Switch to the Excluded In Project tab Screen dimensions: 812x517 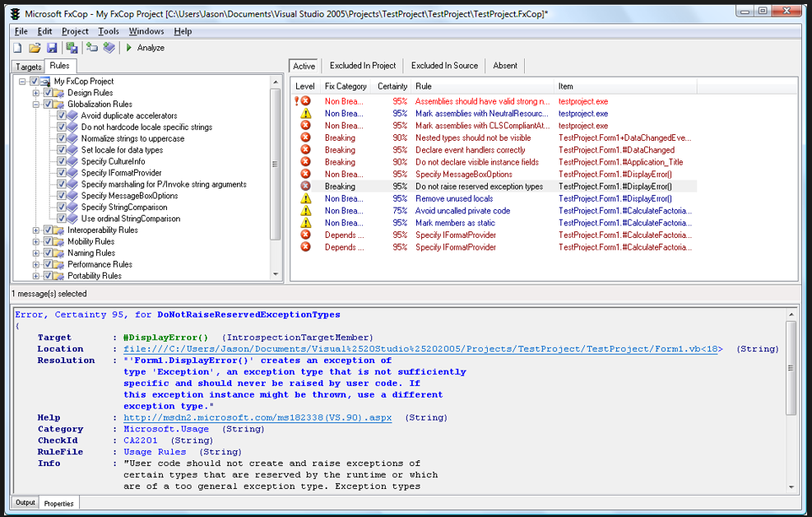363,66
